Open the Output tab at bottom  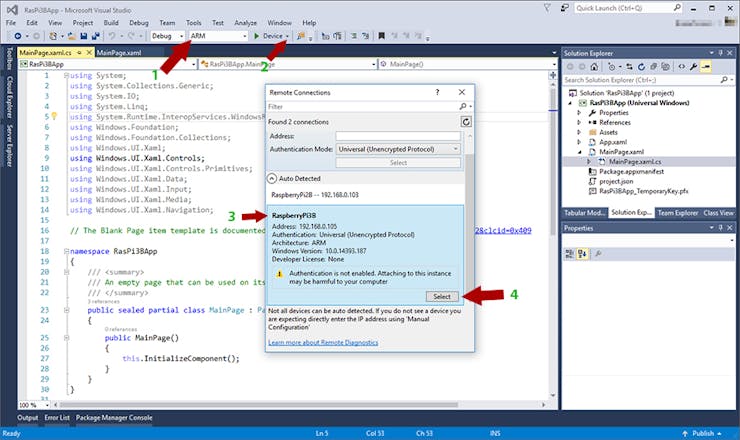point(27,418)
